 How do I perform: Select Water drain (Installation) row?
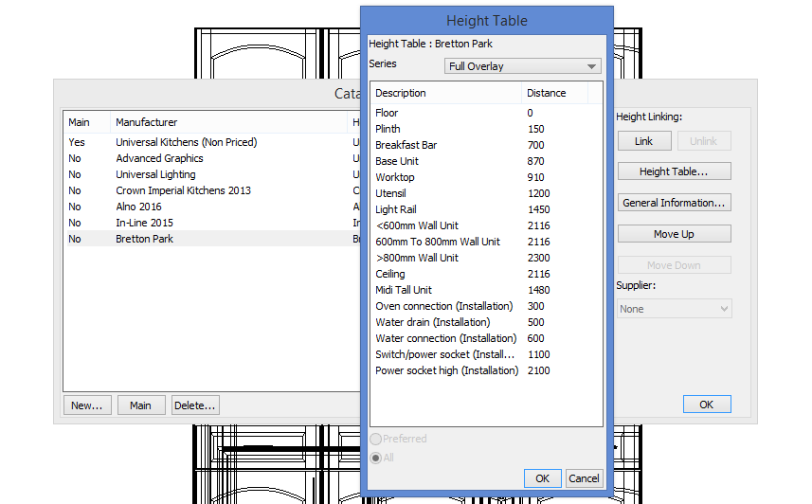tap(486, 322)
